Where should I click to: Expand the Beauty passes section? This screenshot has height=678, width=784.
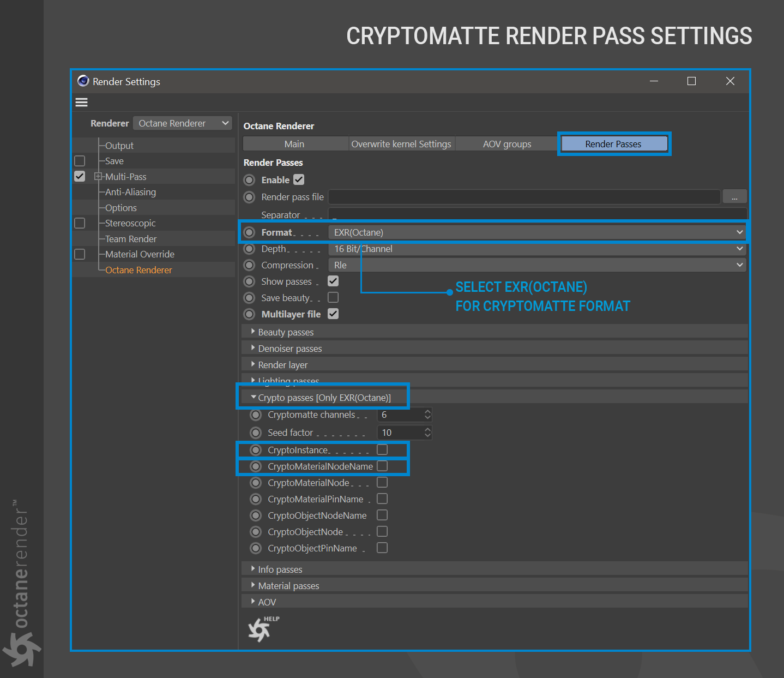coord(494,332)
